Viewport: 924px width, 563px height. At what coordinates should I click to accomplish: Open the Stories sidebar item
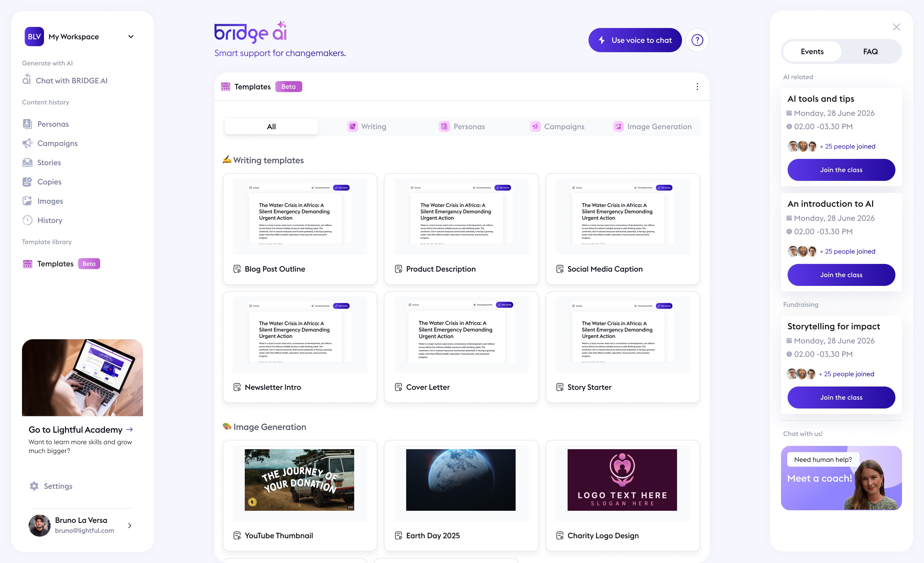[x=49, y=163]
